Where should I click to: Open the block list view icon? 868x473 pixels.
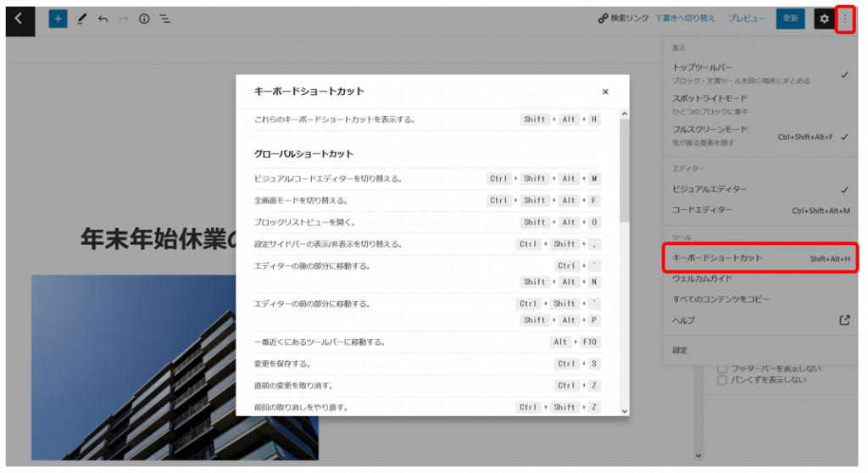pyautogui.click(x=165, y=19)
